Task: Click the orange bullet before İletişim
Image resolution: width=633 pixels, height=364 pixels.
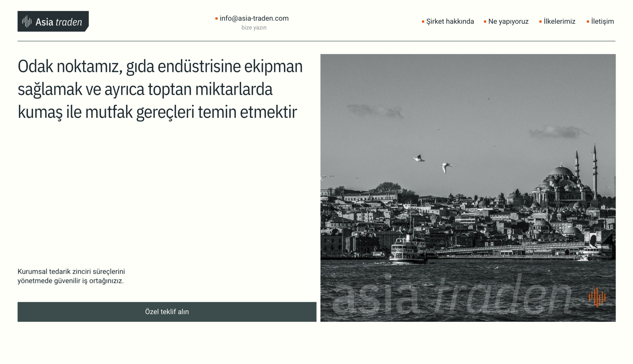Action: (588, 21)
